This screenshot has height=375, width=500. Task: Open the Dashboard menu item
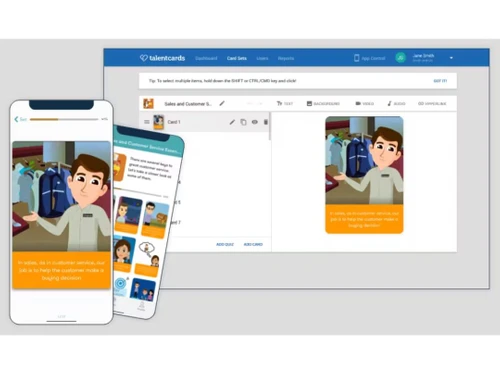206,58
